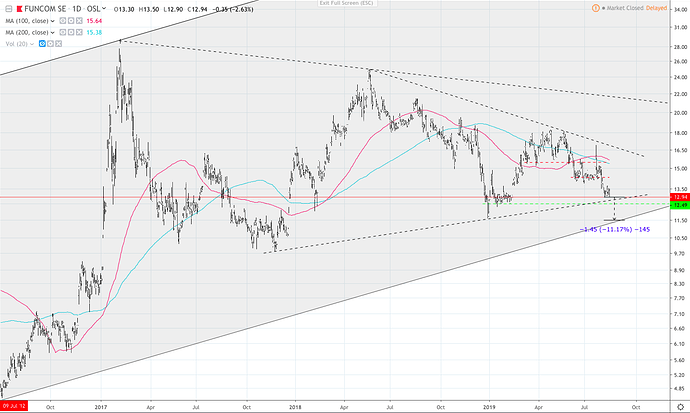The height and width of the screenshot is (413, 690).
Task: Open settings for MA (100, close)
Action: coord(71,21)
